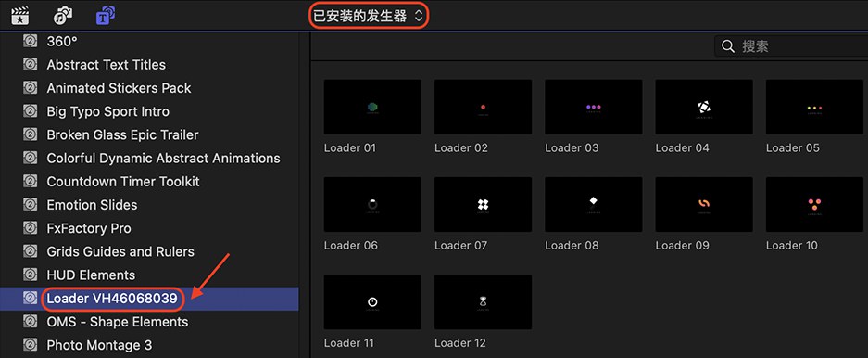The width and height of the screenshot is (868, 358).
Task: Click the Loader 06 name label
Action: click(351, 246)
